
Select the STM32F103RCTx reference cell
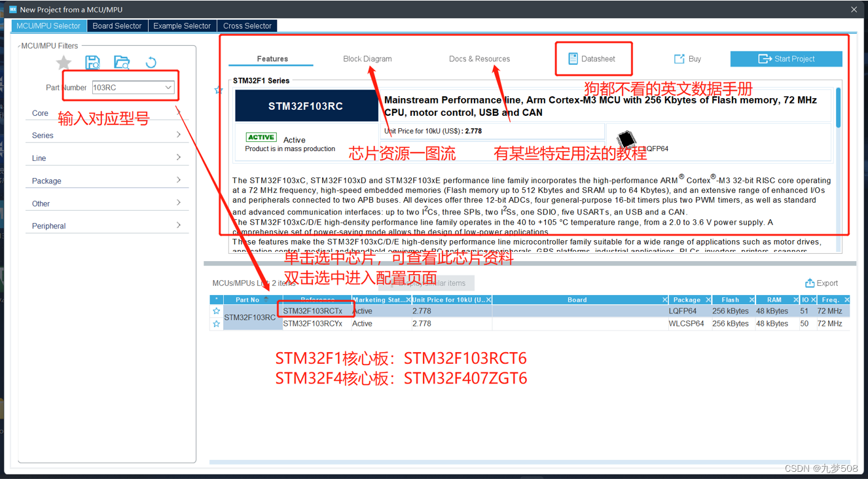coord(317,311)
